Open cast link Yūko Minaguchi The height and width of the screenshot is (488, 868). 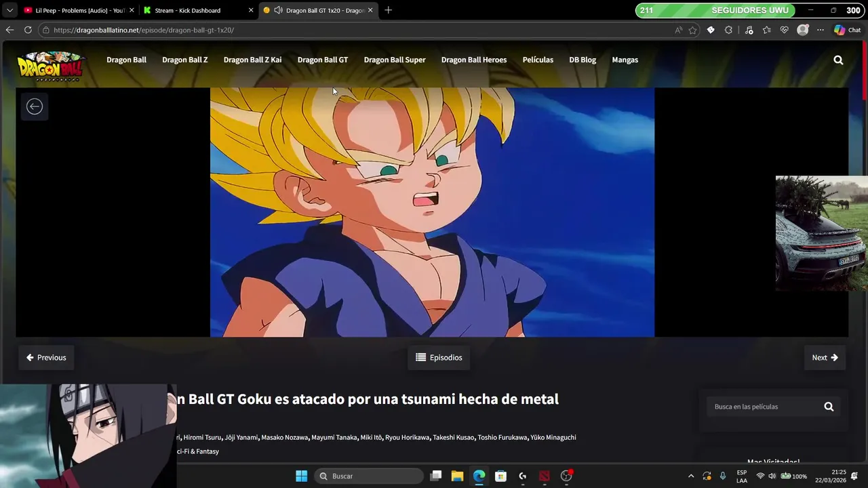[553, 437]
